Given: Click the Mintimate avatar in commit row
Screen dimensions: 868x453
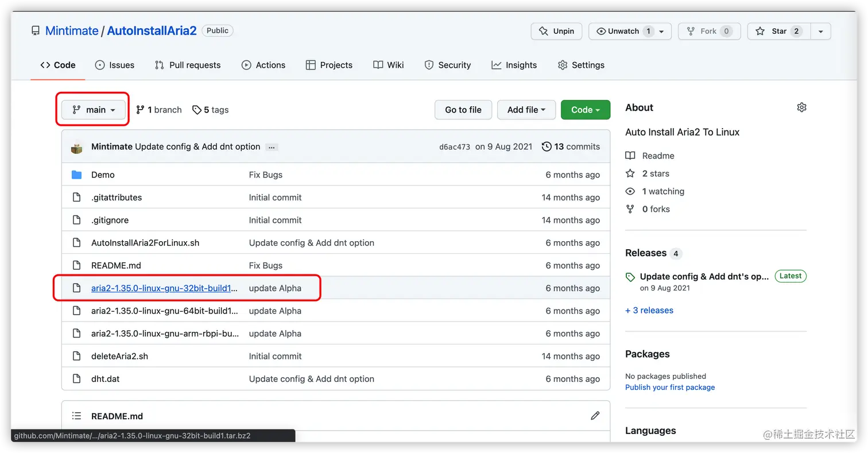Looking at the screenshot, I should click(77, 147).
